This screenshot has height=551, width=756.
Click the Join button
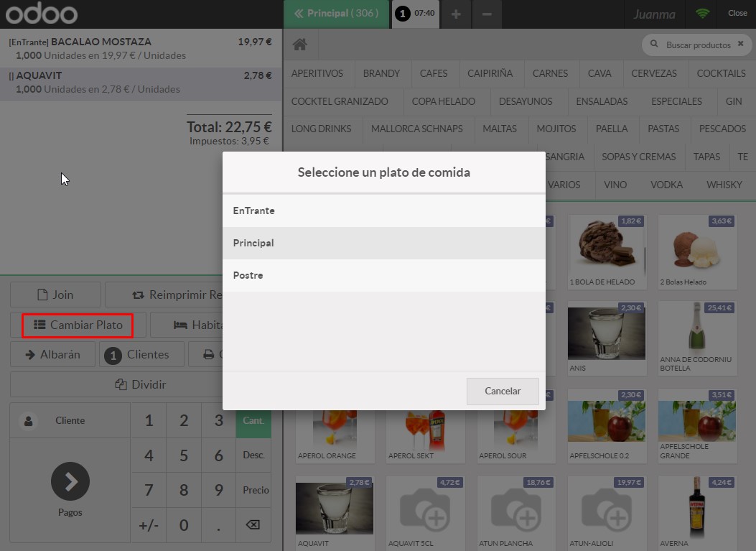tap(55, 295)
